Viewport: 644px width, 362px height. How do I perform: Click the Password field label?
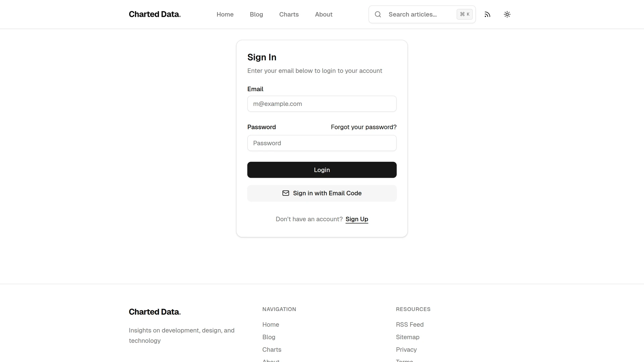pos(262,127)
